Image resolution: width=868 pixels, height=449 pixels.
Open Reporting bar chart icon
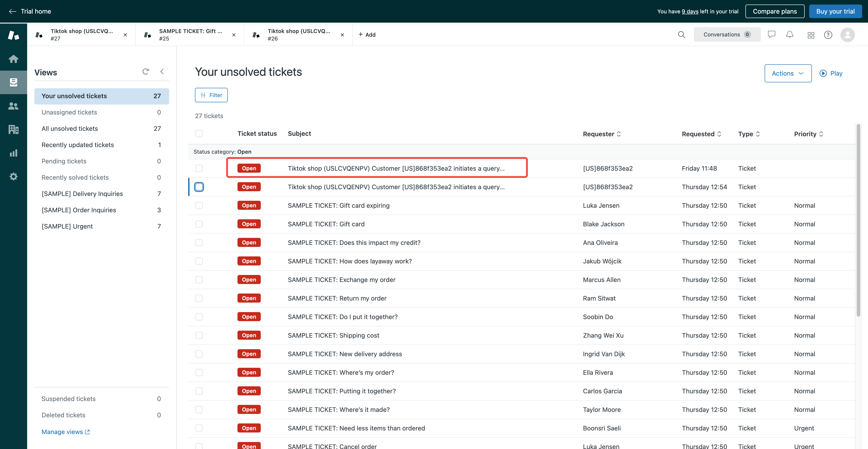[14, 153]
